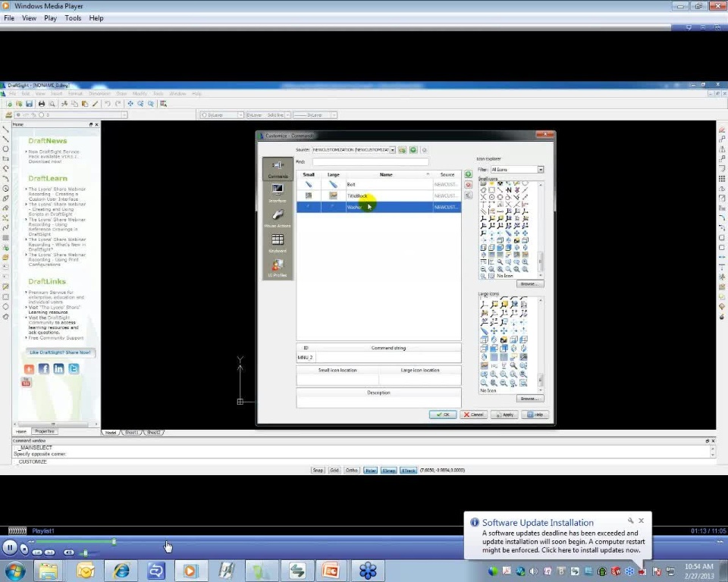Open the View menu in Windows Media Player

click(29, 18)
